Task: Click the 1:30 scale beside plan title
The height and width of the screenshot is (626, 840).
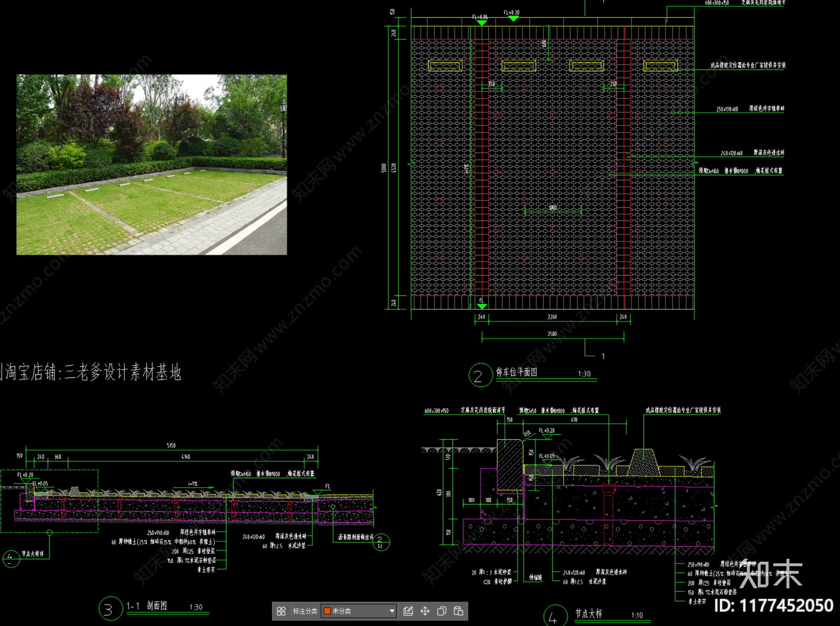Action: click(584, 374)
